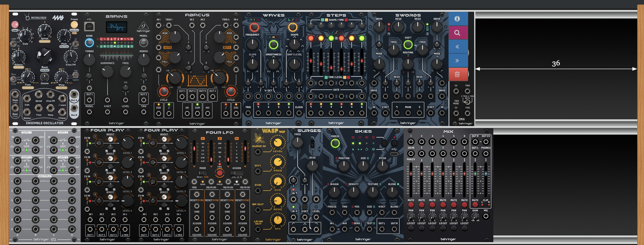The height and width of the screenshot is (245, 644).
Task: Toggle the Freeze button on Ensemble Oscillator
Action: [x=74, y=25]
